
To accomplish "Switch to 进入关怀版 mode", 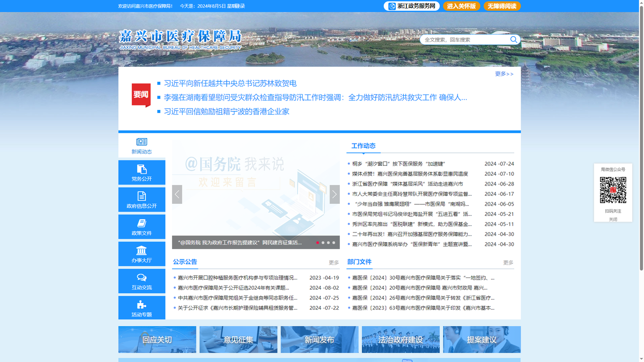I will click(462, 6).
